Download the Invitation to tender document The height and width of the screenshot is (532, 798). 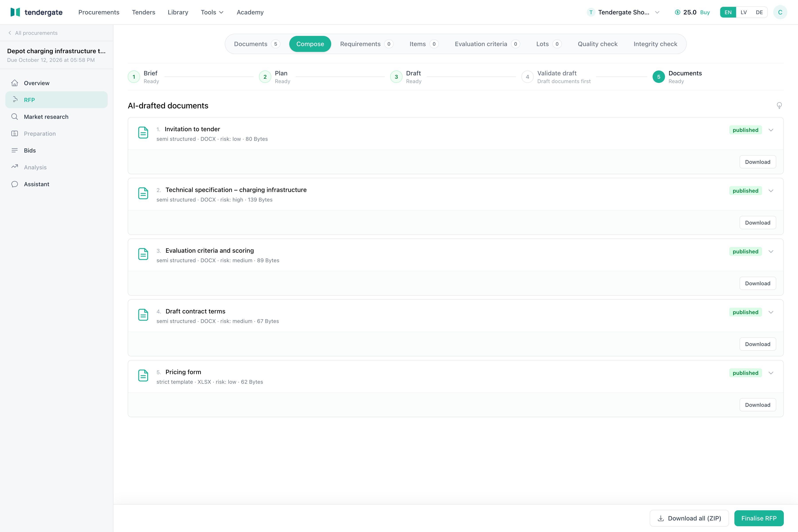tap(758, 162)
